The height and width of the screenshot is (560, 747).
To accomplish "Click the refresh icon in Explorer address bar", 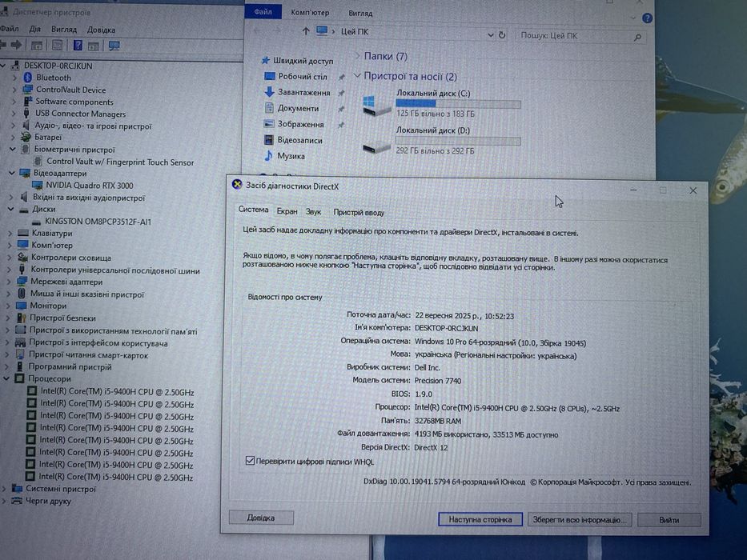I will (x=502, y=35).
